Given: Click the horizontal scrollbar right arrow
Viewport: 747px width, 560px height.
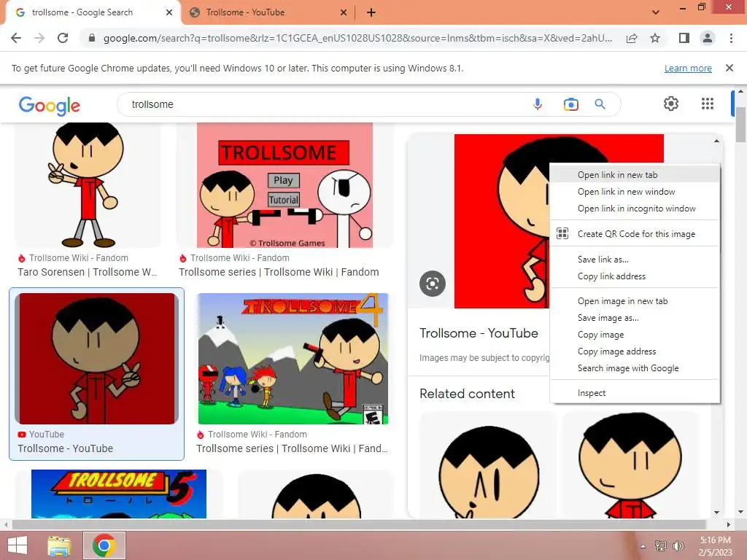Looking at the screenshot, I should 728,524.
